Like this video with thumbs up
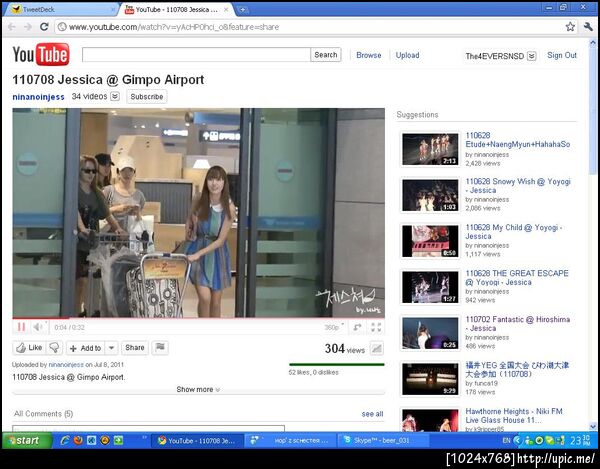The image size is (600, 469). pos(29,348)
